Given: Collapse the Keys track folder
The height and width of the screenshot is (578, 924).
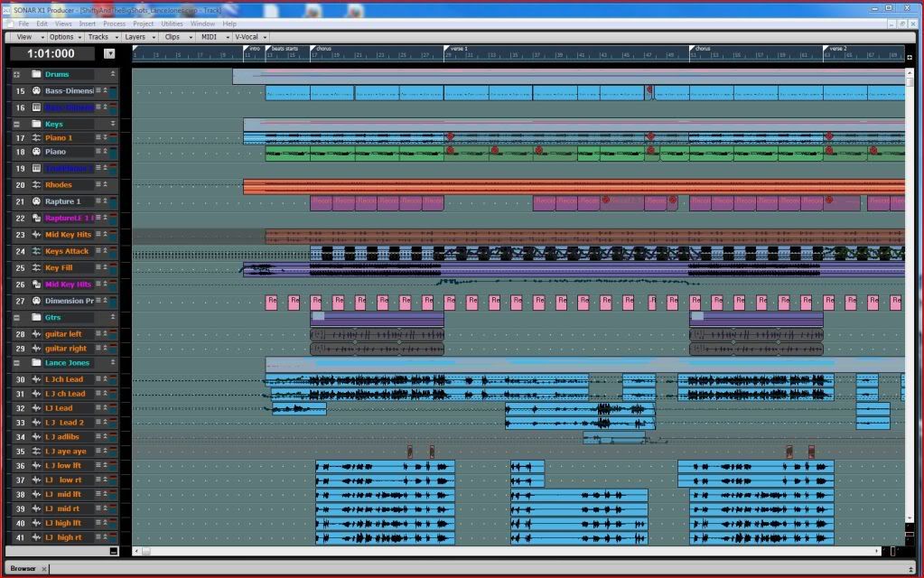Looking at the screenshot, I should [16, 124].
